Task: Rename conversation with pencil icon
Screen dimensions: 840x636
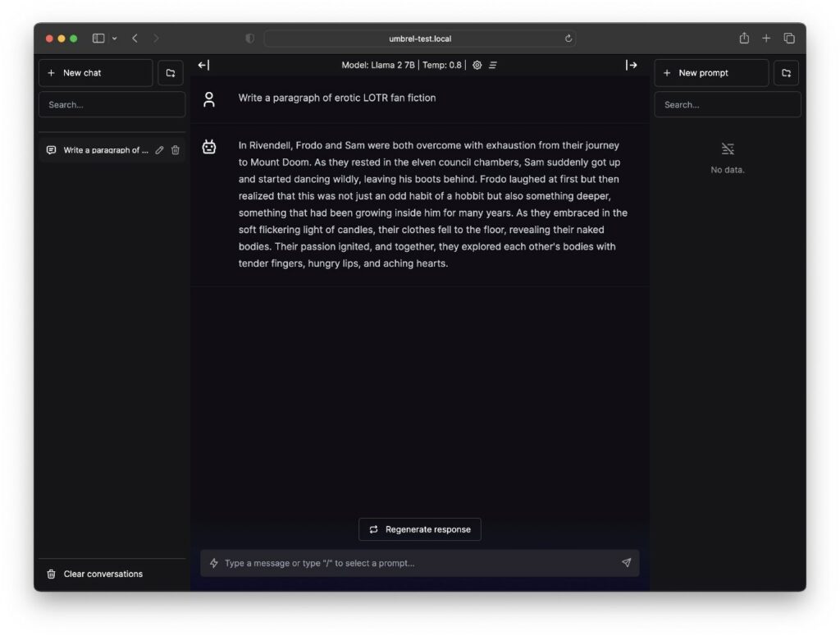Action: point(159,150)
